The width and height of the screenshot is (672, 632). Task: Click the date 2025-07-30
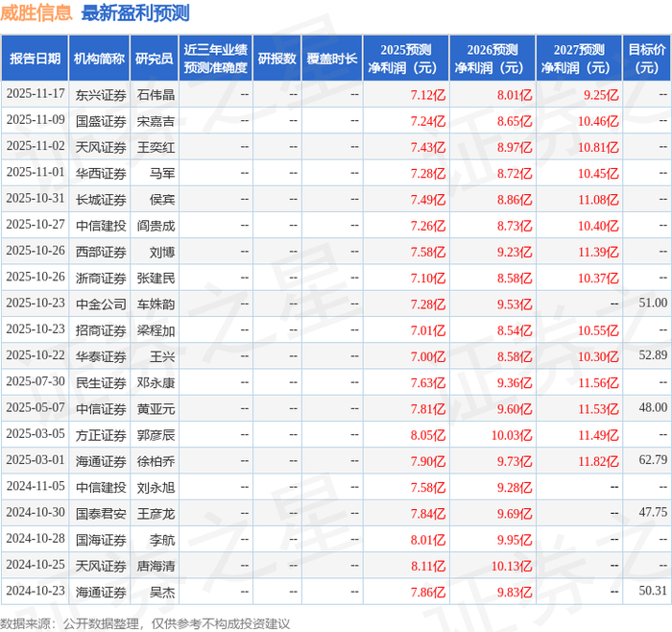click(x=36, y=381)
